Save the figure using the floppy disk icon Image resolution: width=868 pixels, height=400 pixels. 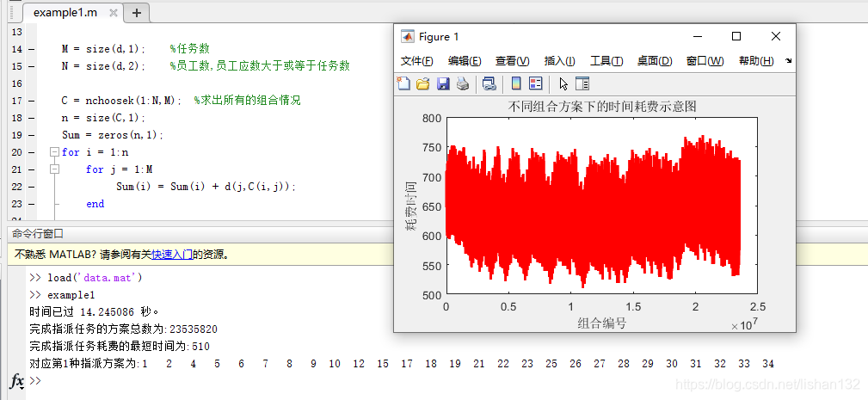[443, 83]
